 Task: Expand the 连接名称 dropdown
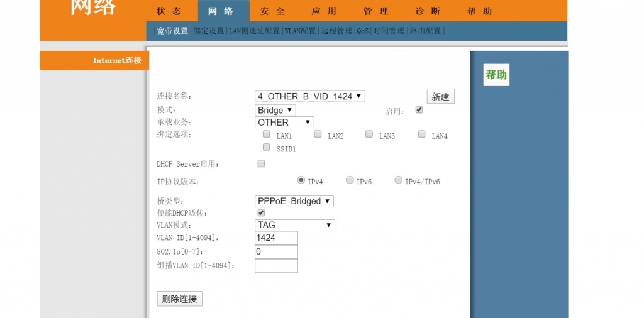point(309,96)
